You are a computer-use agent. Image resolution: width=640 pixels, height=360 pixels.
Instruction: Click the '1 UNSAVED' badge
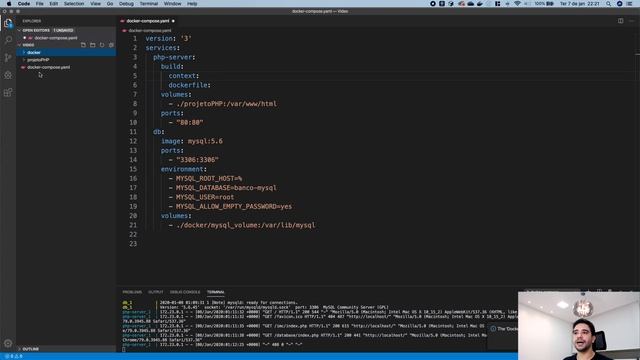[63, 30]
